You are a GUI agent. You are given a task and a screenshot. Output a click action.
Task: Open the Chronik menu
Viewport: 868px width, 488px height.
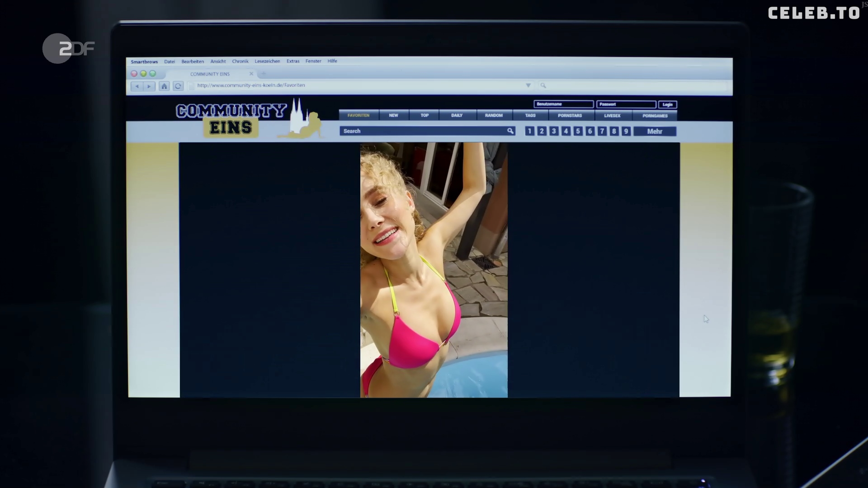pos(240,61)
